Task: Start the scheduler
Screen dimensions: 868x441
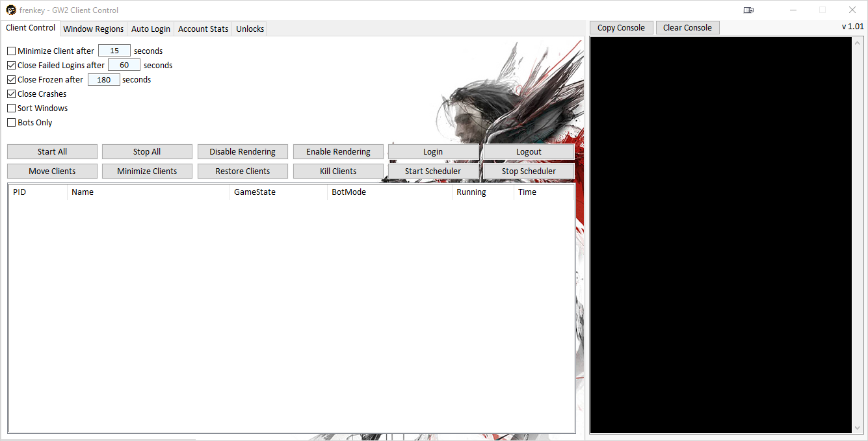Action: pyautogui.click(x=433, y=171)
